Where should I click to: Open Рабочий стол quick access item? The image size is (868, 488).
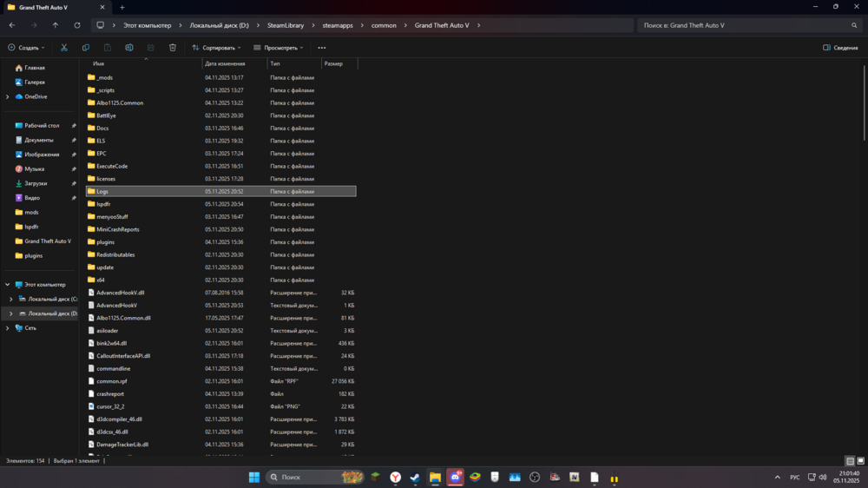tap(42, 126)
